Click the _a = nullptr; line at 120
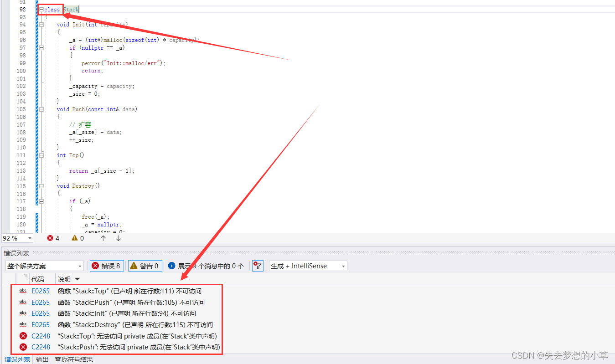The width and height of the screenshot is (615, 364). [102, 225]
